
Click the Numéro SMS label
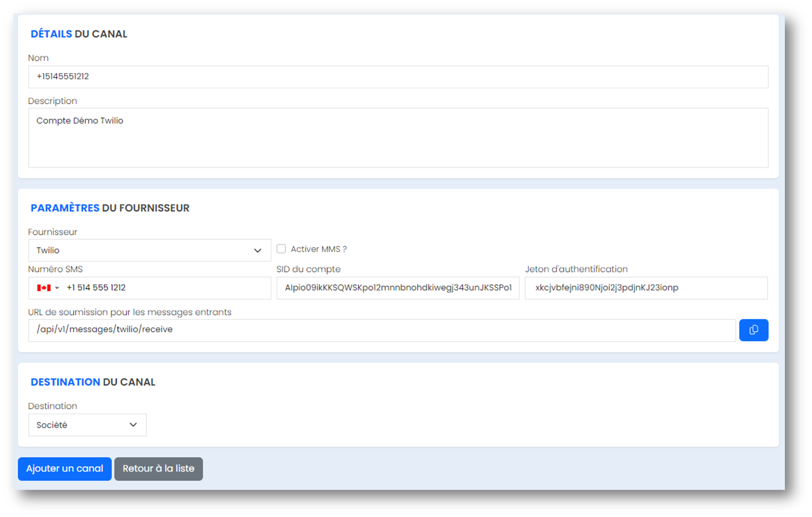55,269
